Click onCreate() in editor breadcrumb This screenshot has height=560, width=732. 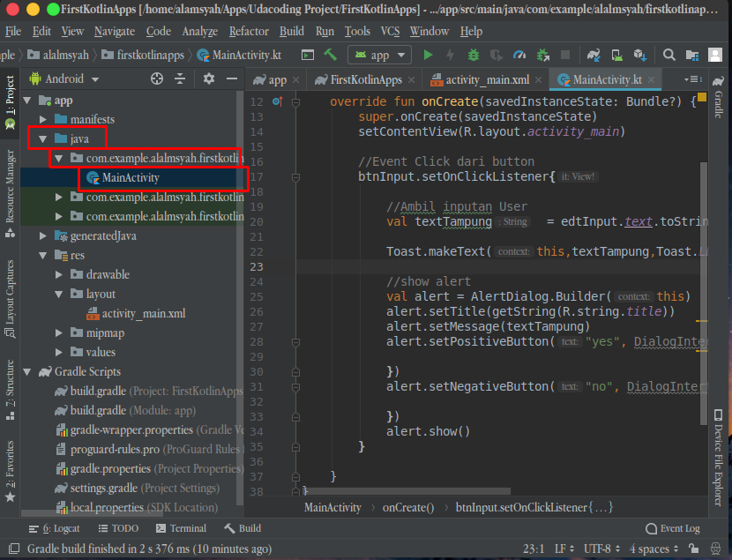[408, 507]
